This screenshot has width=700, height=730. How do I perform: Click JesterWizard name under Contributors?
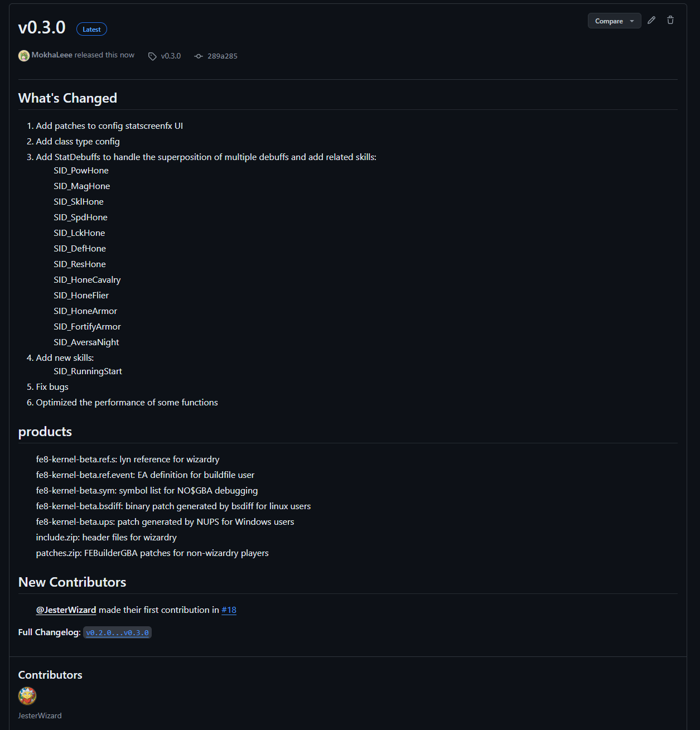pos(40,716)
